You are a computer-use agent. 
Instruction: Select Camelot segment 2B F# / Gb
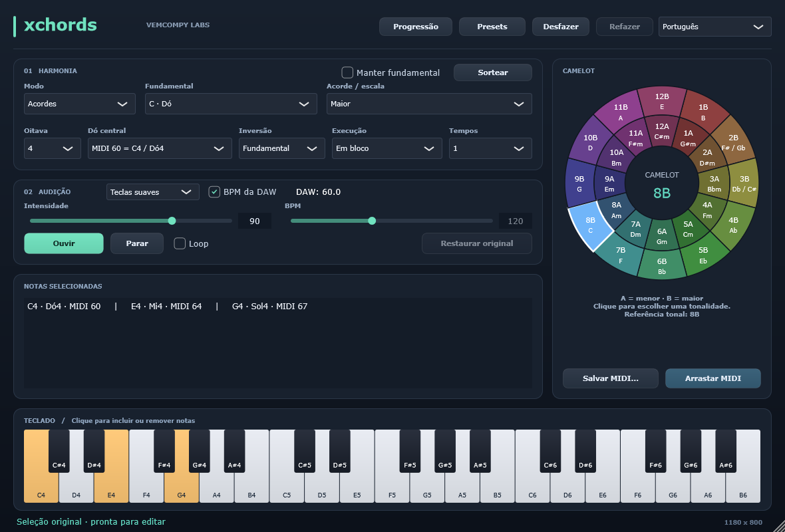click(733, 142)
